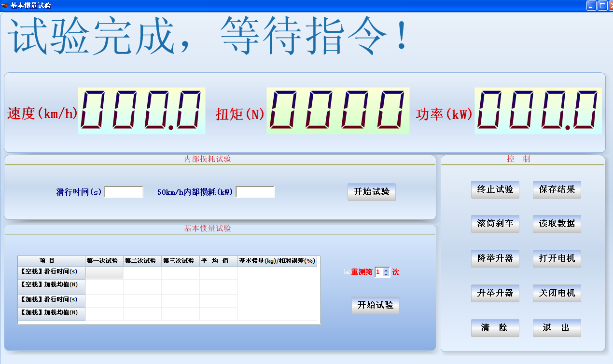Click the application icon in the title bar

point(4,5)
